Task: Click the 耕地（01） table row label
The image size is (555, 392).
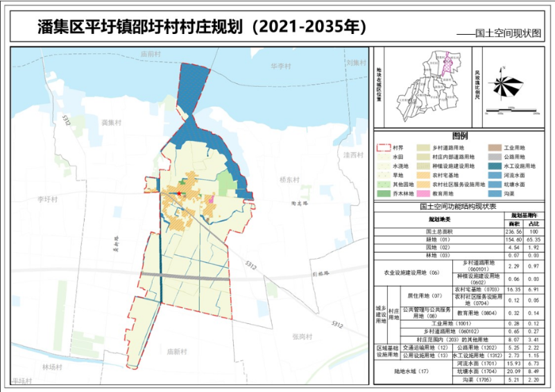Action: 439,240
